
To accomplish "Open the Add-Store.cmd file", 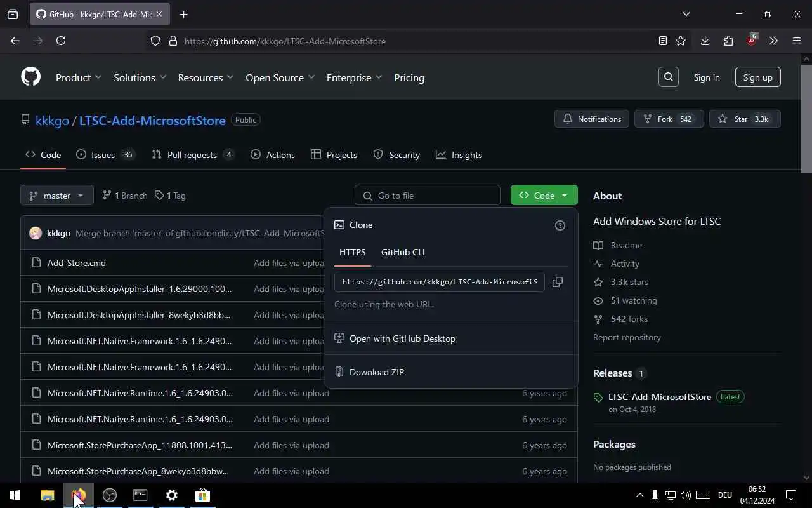I will point(77,263).
